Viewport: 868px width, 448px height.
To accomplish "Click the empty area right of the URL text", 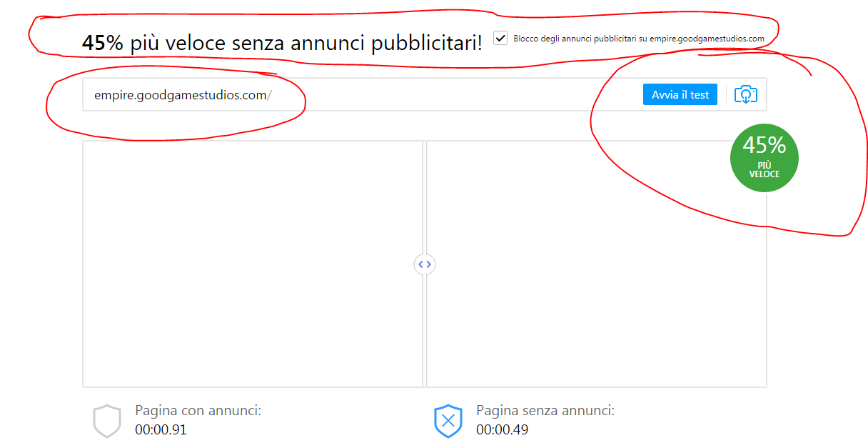I will pos(457,94).
